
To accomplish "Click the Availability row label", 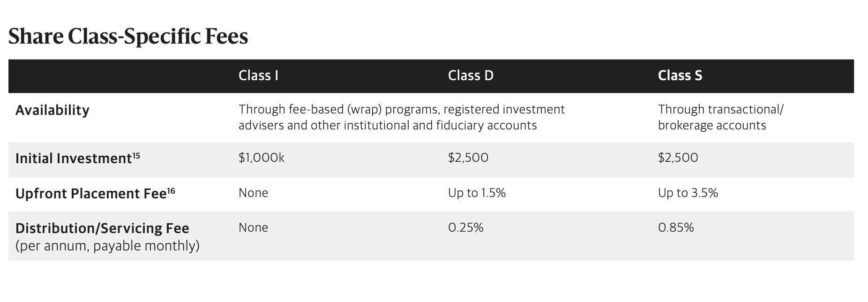I will (x=52, y=111).
